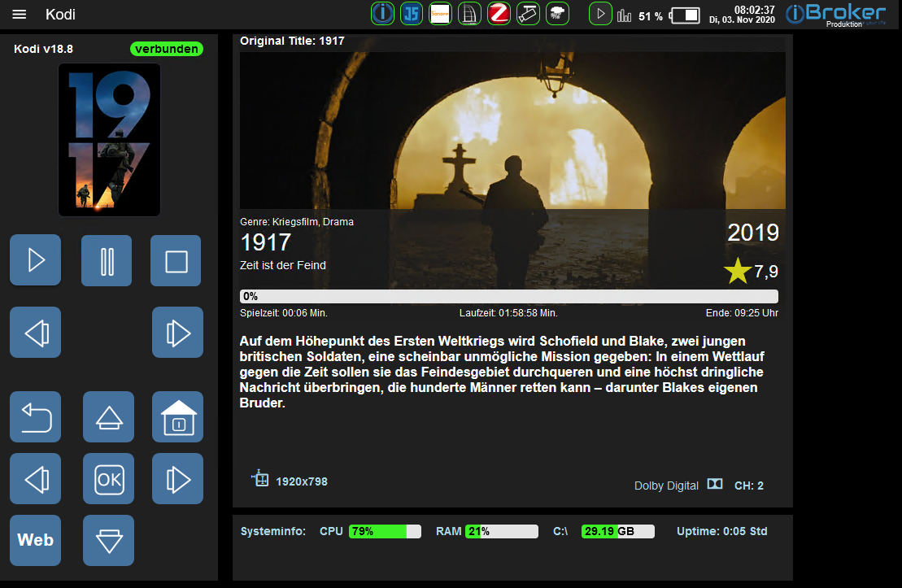Click the RAM usage bar
Image resolution: width=902 pixels, height=588 pixels.
pos(502,531)
